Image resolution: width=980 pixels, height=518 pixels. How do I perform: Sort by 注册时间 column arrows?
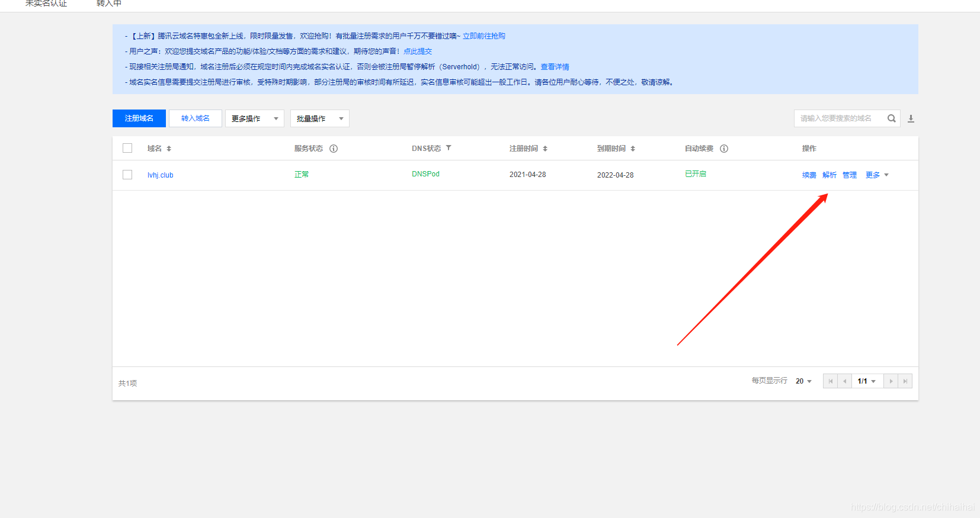(x=545, y=149)
